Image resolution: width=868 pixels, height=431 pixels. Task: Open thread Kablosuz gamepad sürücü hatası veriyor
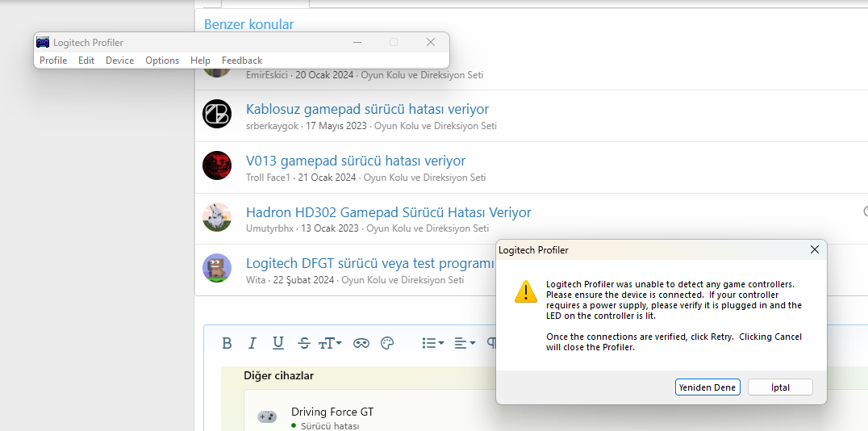[368, 109]
